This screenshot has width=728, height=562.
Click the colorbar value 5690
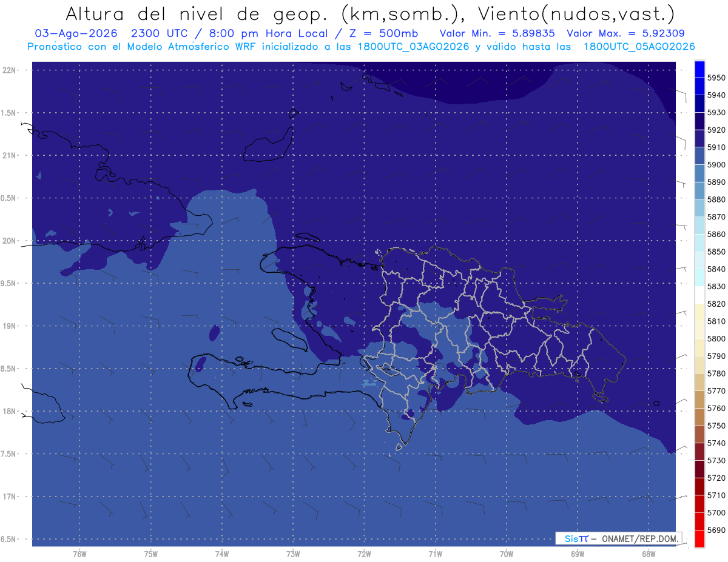click(716, 530)
